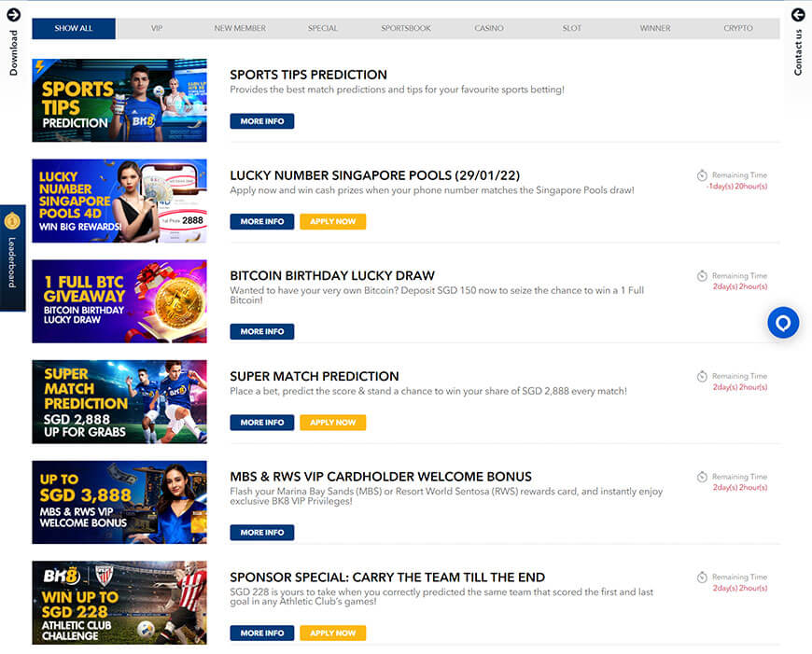Open the blue live chat bubble
Viewport: 812px width, 654px height.
[783, 323]
